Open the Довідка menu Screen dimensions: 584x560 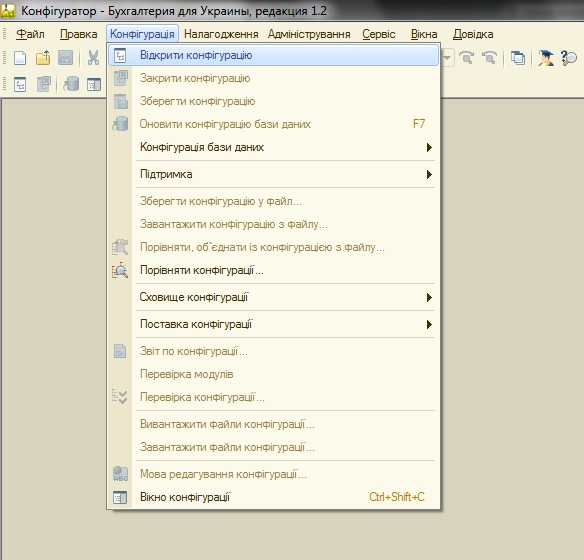473,34
